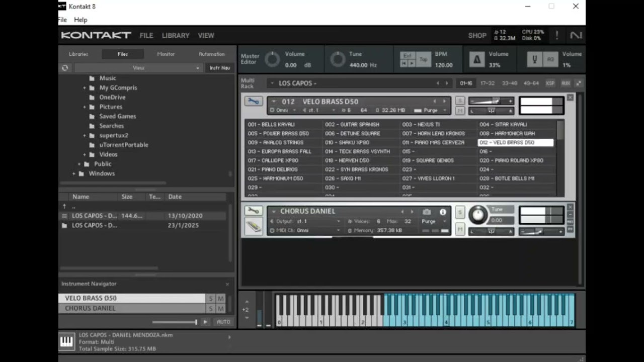Open the LIBRARY menu in Kontakt header
The width and height of the screenshot is (644, 362).
pos(176,35)
